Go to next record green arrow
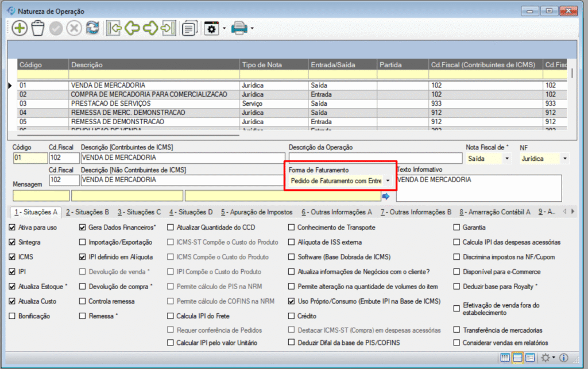This screenshot has width=588, height=369. 150,28
